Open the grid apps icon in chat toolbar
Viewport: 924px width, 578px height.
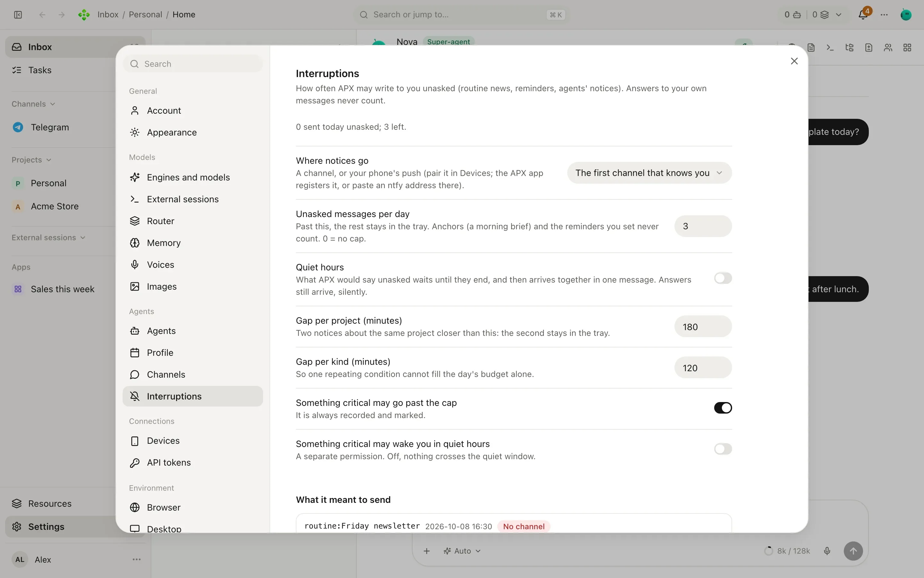point(908,48)
